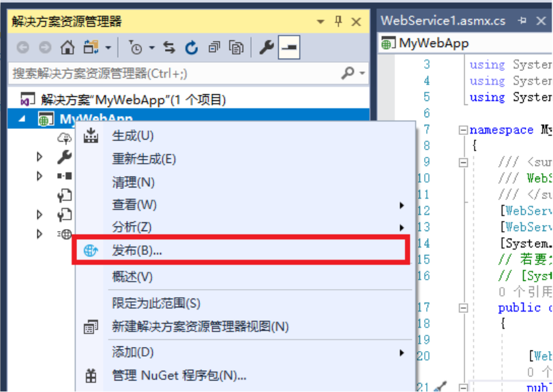Click the search magnifier icon
Viewport: 553px width, 392px height.
347,74
